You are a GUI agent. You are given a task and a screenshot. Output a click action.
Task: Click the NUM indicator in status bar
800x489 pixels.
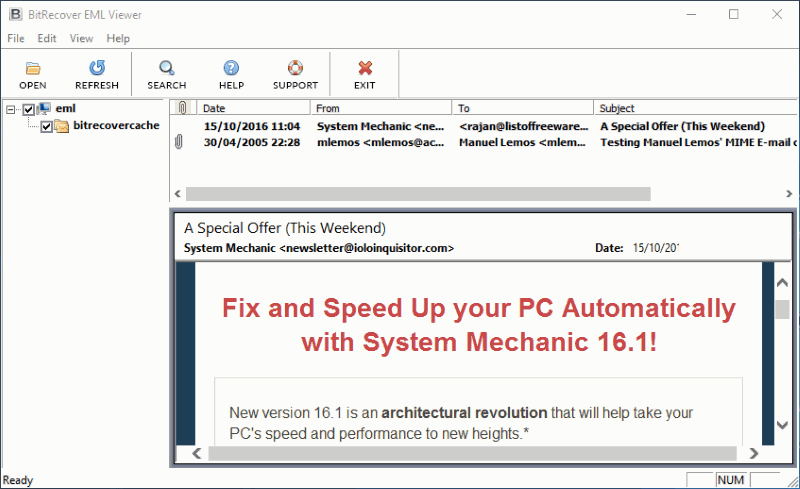[731, 480]
